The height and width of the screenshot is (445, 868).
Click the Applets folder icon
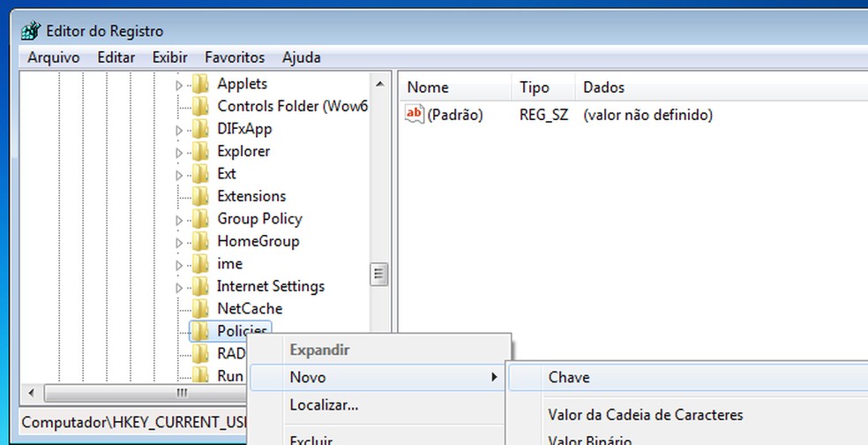click(x=200, y=84)
